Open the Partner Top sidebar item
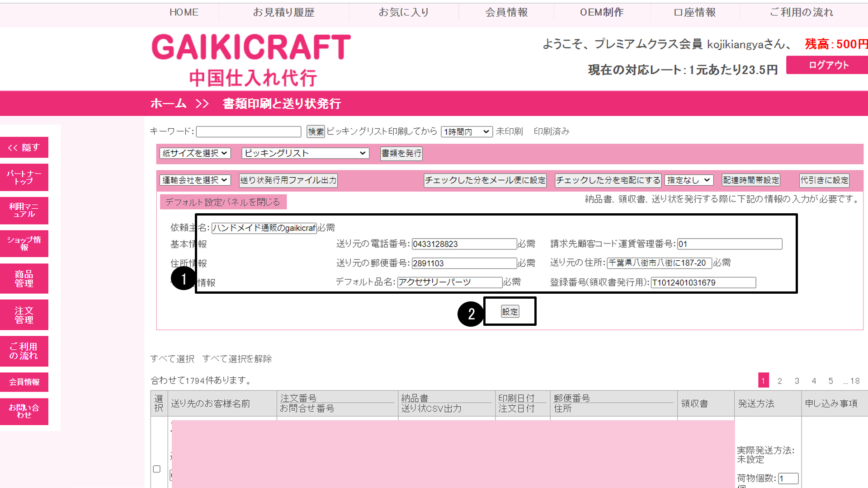The image size is (868, 488). coord(24,177)
